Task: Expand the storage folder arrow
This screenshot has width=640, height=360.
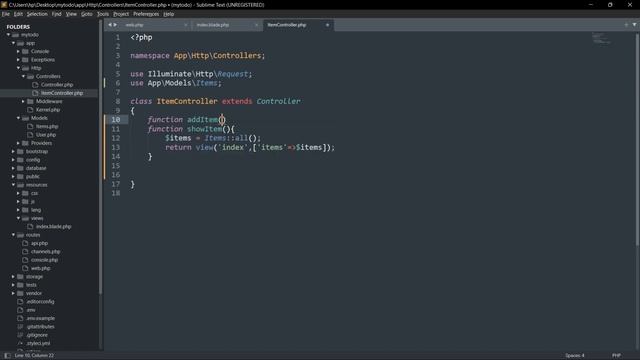Action: 13,277
